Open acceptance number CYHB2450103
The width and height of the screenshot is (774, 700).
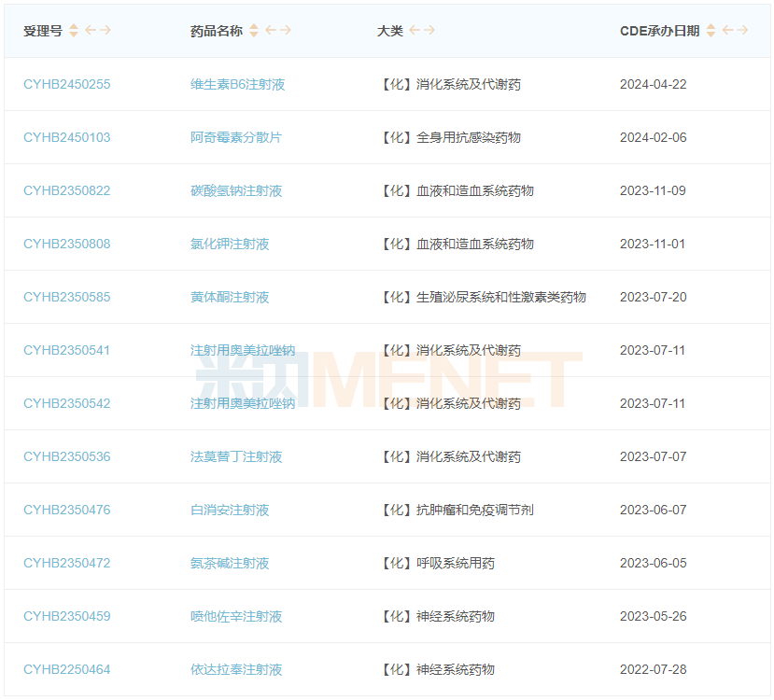(x=67, y=137)
